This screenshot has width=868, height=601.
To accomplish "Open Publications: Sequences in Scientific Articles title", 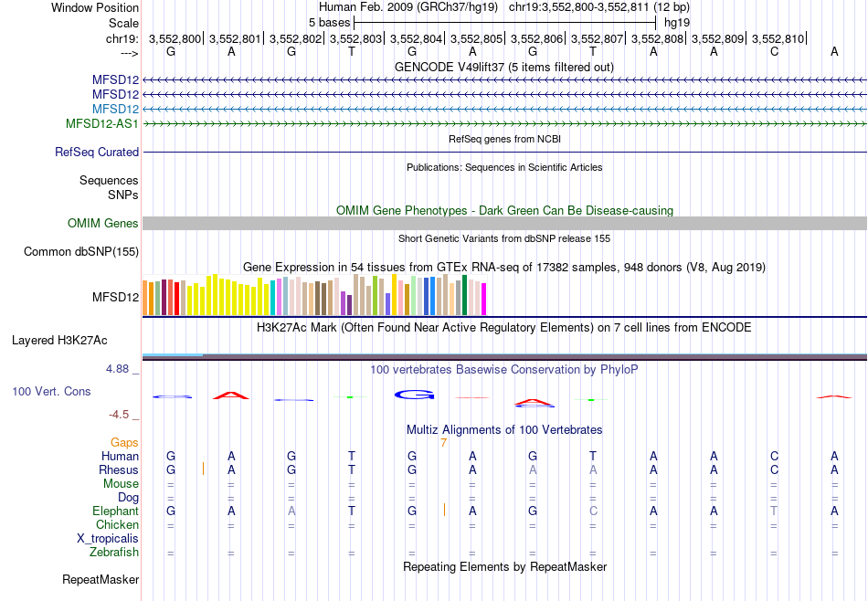I will click(x=504, y=167).
